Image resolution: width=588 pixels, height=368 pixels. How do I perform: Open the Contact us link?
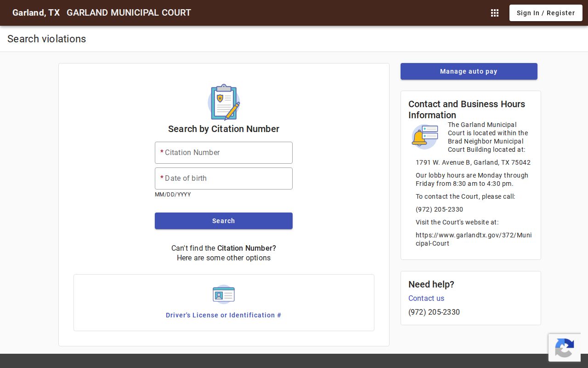point(426,298)
